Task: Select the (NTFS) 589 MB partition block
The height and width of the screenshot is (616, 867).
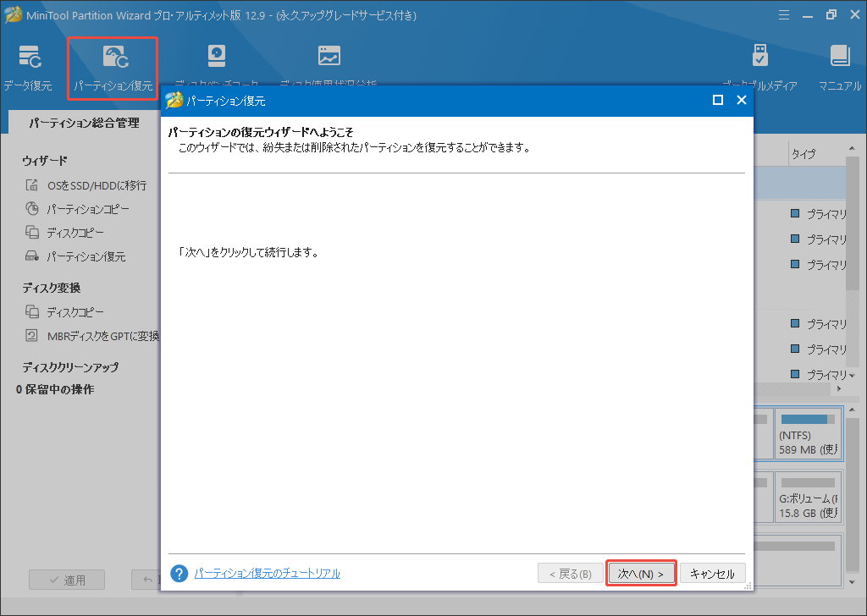Action: [x=808, y=434]
